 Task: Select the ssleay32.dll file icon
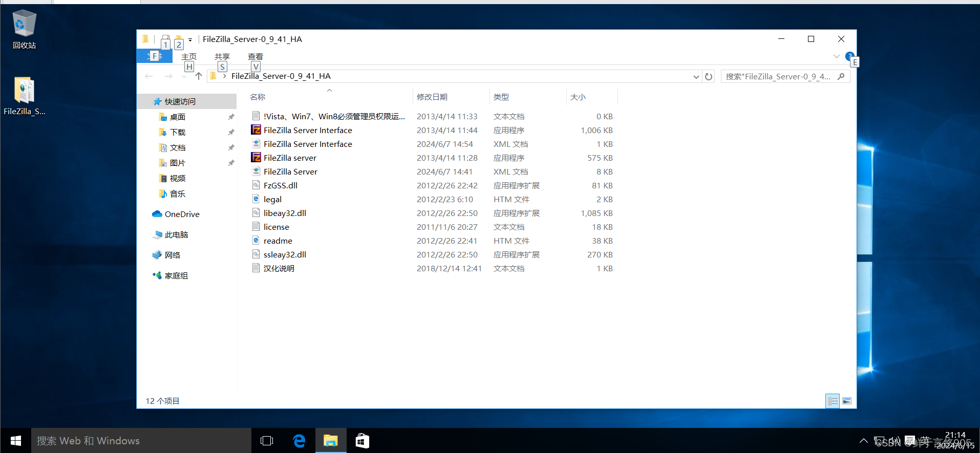(256, 254)
